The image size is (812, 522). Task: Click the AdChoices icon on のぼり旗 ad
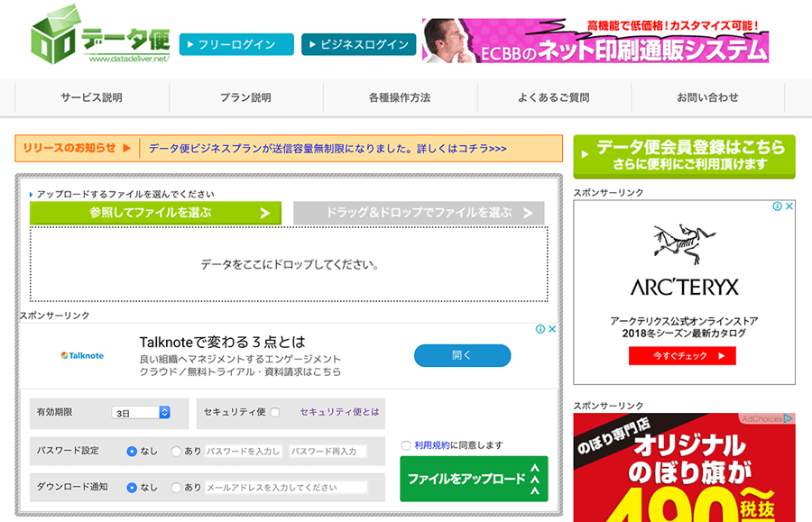coord(789,418)
